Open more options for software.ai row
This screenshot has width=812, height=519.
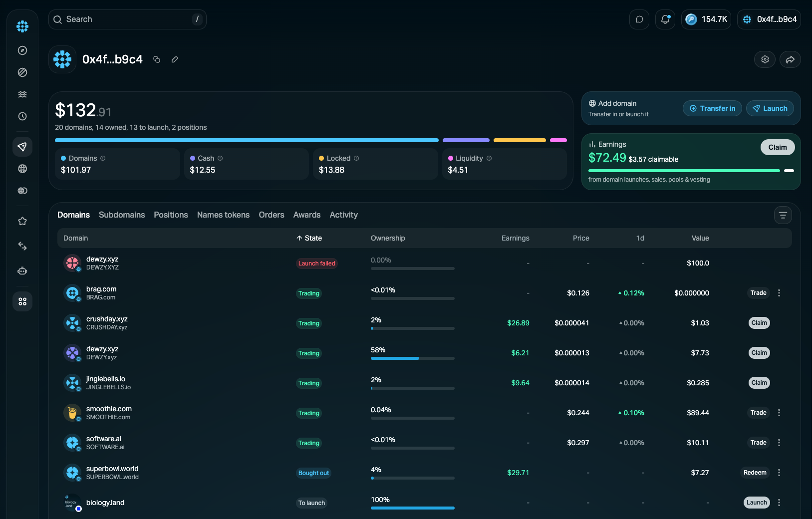779,443
